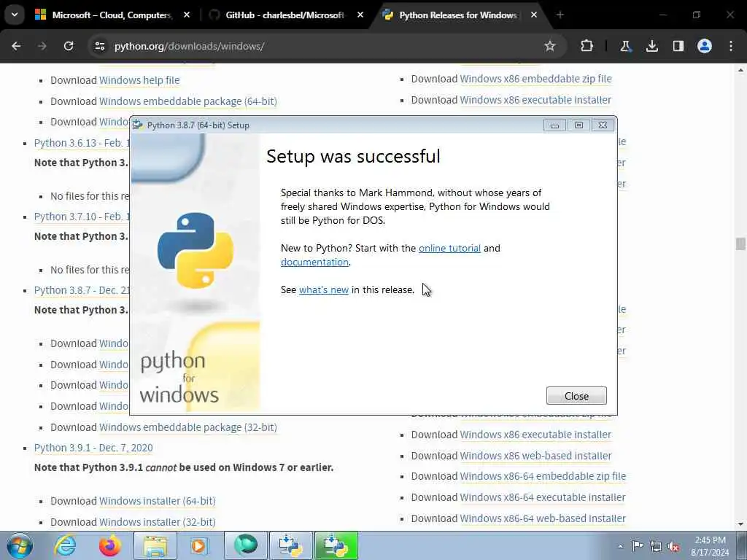Launch Internet Explorer from taskbar
Viewport: 747px width, 560px height.
point(64,545)
